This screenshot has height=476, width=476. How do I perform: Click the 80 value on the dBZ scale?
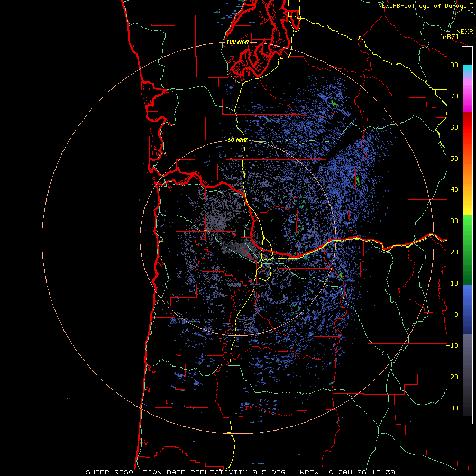tap(454, 65)
